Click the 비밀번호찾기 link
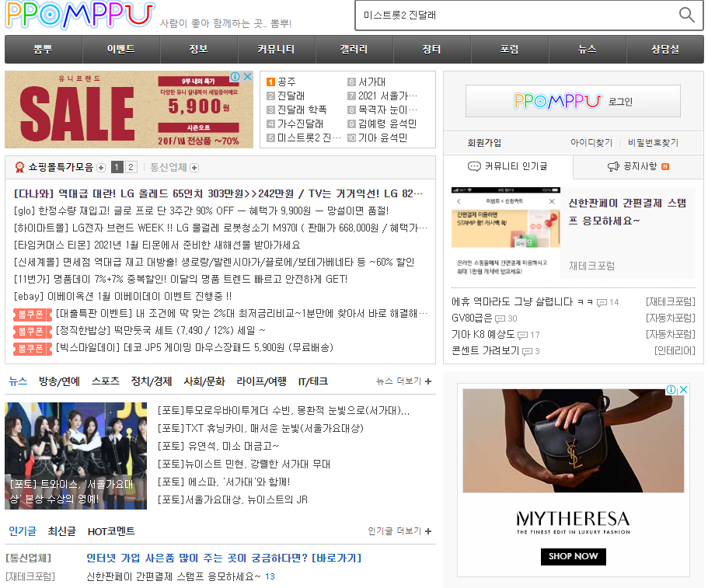 pos(653,143)
